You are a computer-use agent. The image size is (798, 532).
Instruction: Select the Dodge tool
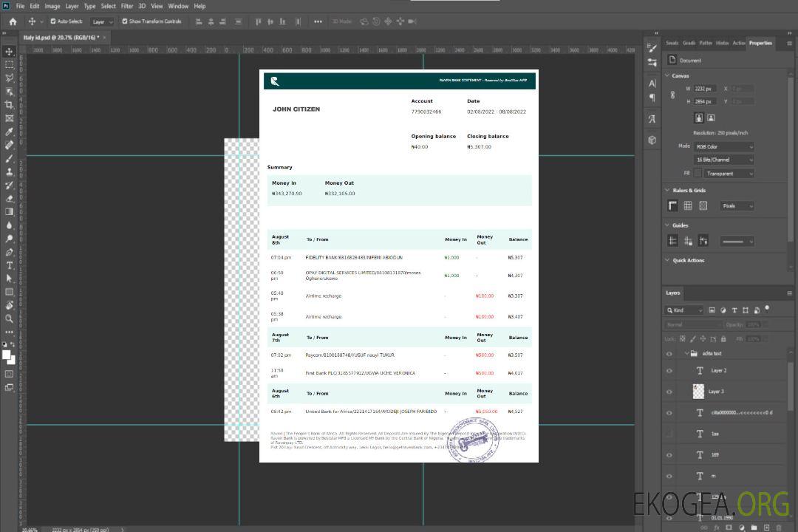pos(9,239)
